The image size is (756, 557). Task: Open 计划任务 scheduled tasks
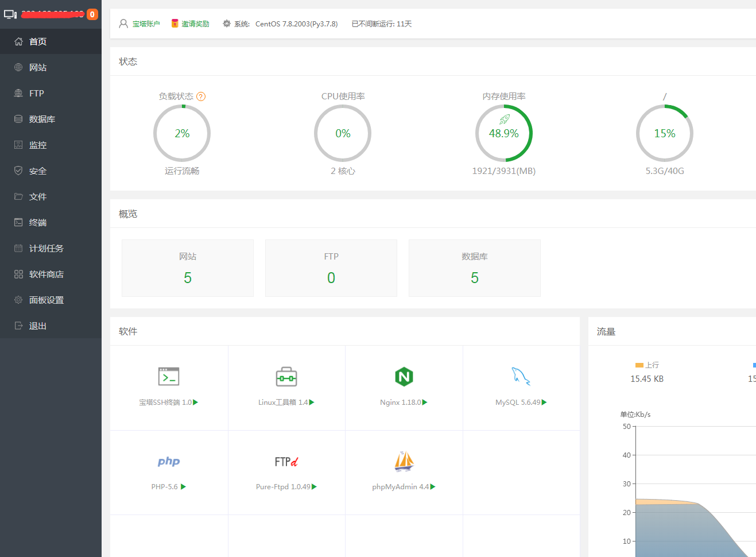coord(51,248)
